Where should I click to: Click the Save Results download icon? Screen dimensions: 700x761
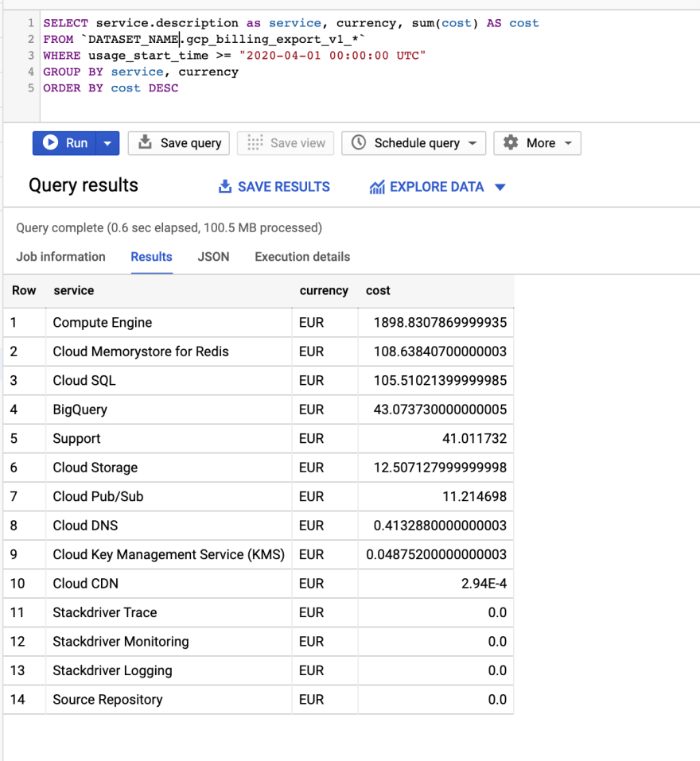[225, 187]
